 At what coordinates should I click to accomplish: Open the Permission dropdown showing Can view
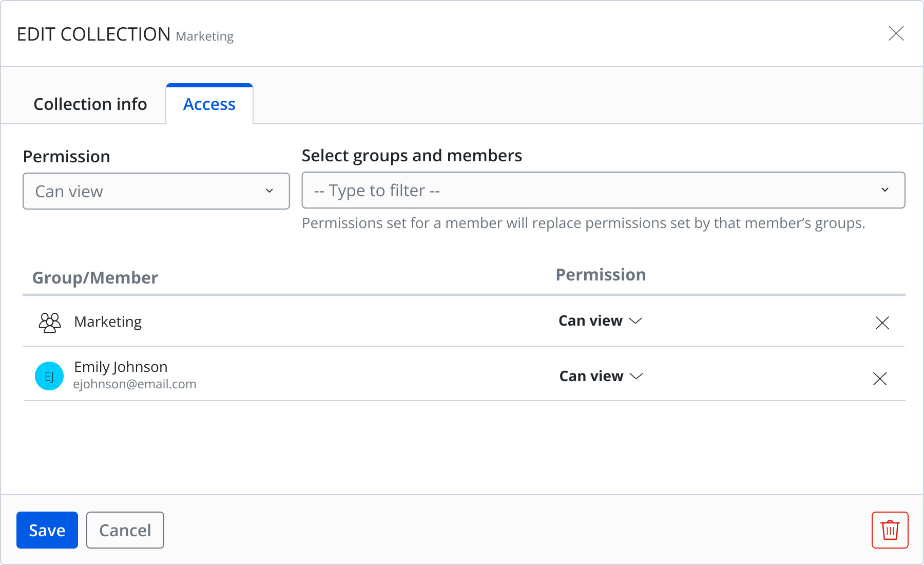coord(156,191)
